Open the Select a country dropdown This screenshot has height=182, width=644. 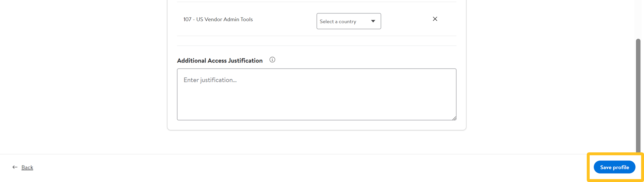[x=349, y=21]
